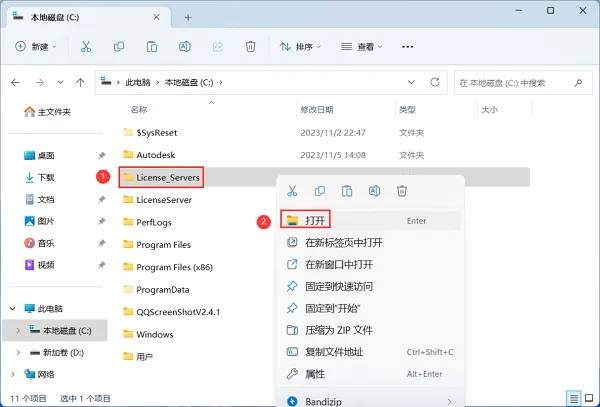Image resolution: width=600 pixels, height=407 pixels.
Task: Open 桌面 in the sidebar
Action: [39, 155]
